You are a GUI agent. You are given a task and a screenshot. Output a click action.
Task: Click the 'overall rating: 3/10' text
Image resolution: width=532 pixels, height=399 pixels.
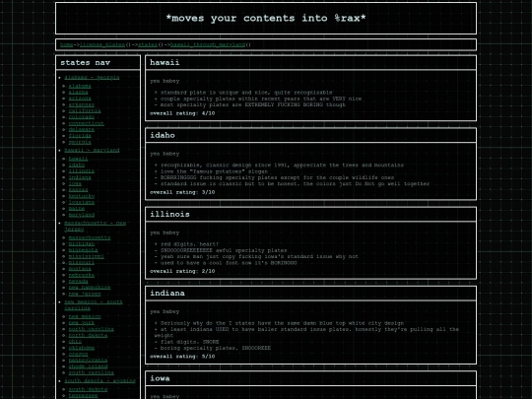click(182, 192)
